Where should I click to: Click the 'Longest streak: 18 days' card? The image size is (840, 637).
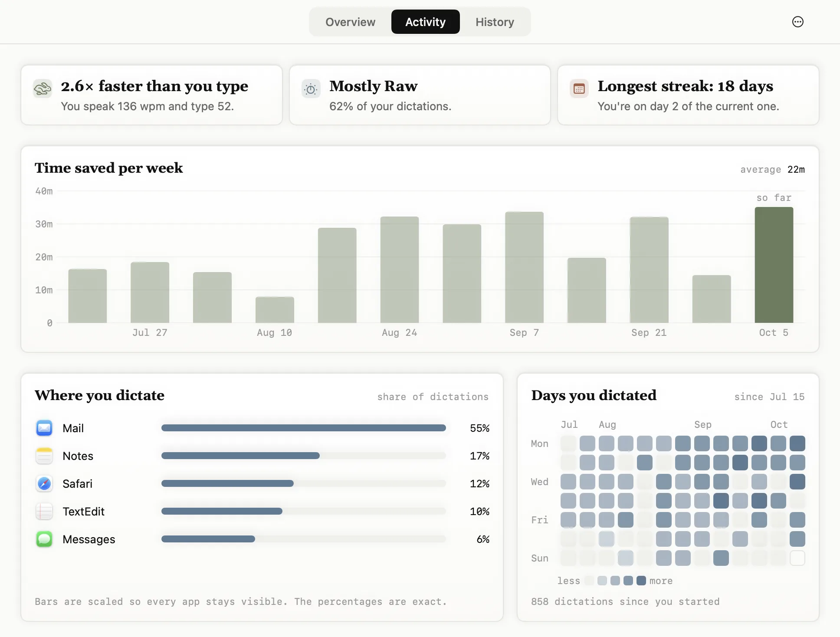pyautogui.click(x=688, y=95)
